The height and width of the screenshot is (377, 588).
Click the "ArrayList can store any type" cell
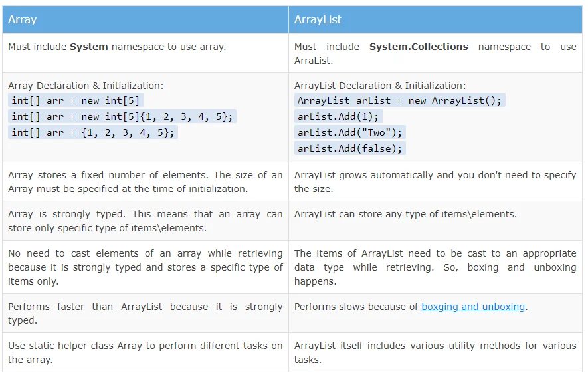[405, 214]
